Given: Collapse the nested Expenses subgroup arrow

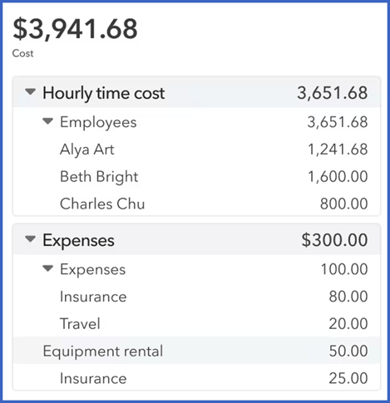Looking at the screenshot, I should click(48, 269).
